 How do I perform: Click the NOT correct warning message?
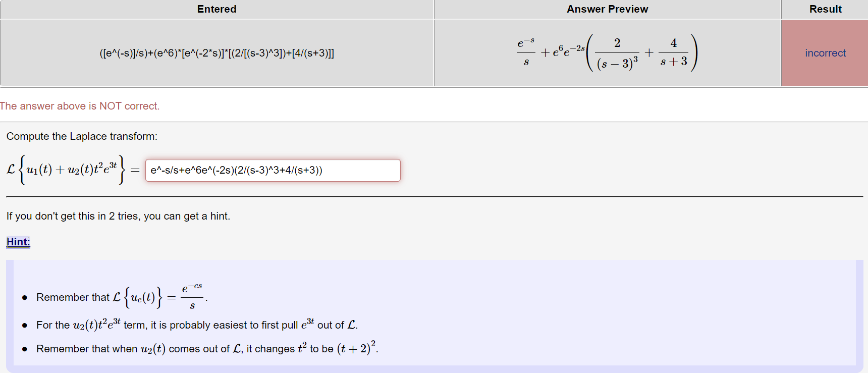point(80,106)
